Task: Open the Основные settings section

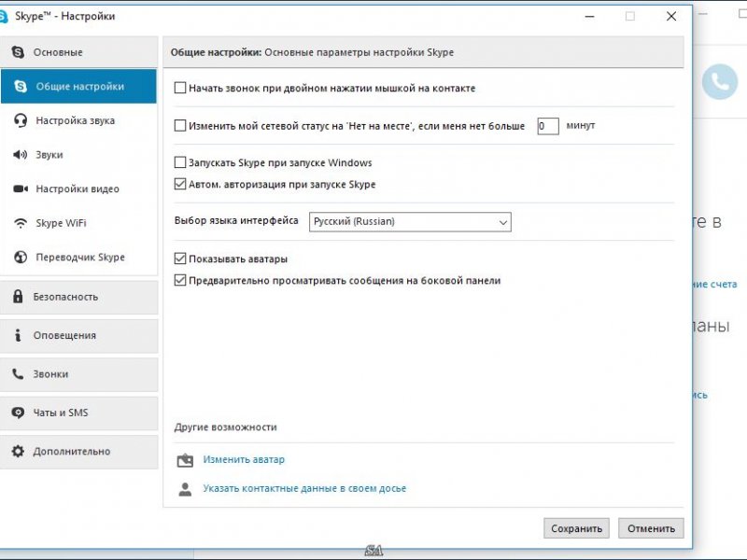Action: (78, 52)
